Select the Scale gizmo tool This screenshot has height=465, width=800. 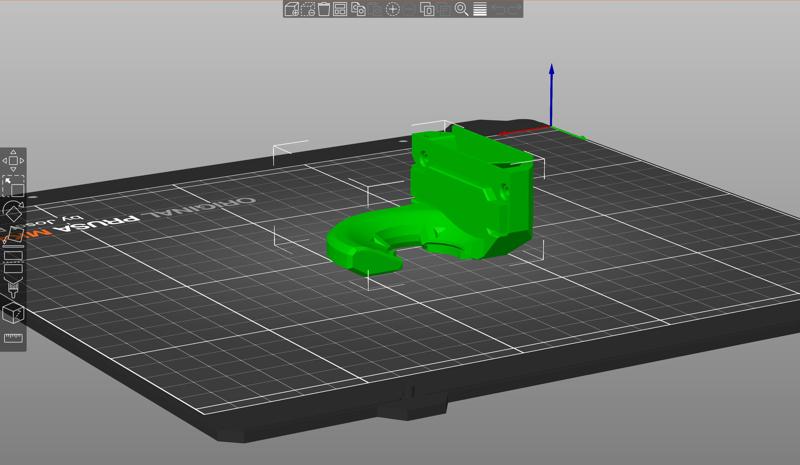13,186
